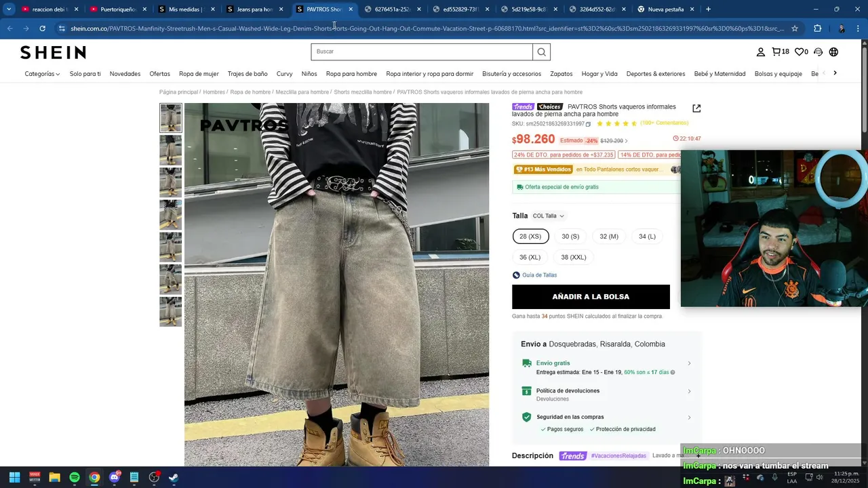Copy the SKU with the copy icon

588,124
